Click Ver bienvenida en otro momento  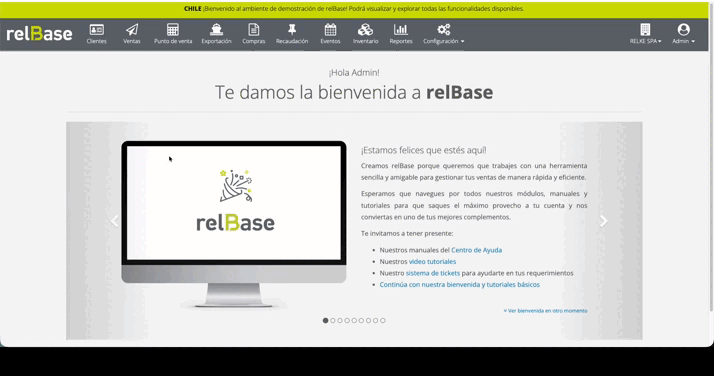pos(545,310)
